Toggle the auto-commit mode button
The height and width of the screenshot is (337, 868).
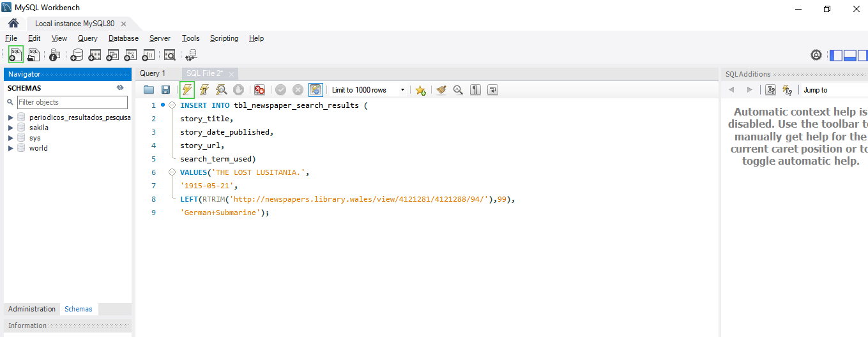316,90
